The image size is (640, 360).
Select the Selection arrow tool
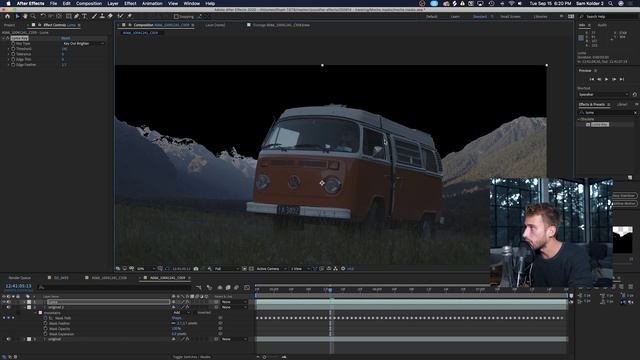pyautogui.click(x=17, y=16)
